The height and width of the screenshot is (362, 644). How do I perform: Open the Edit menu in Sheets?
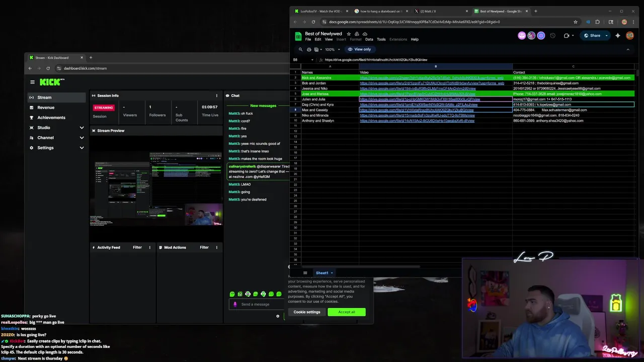coord(318,39)
